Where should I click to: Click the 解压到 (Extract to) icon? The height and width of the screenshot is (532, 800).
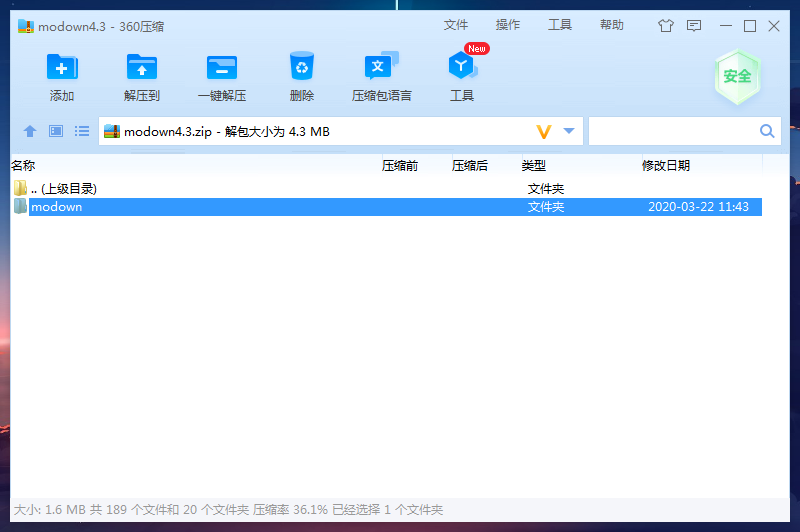click(142, 67)
